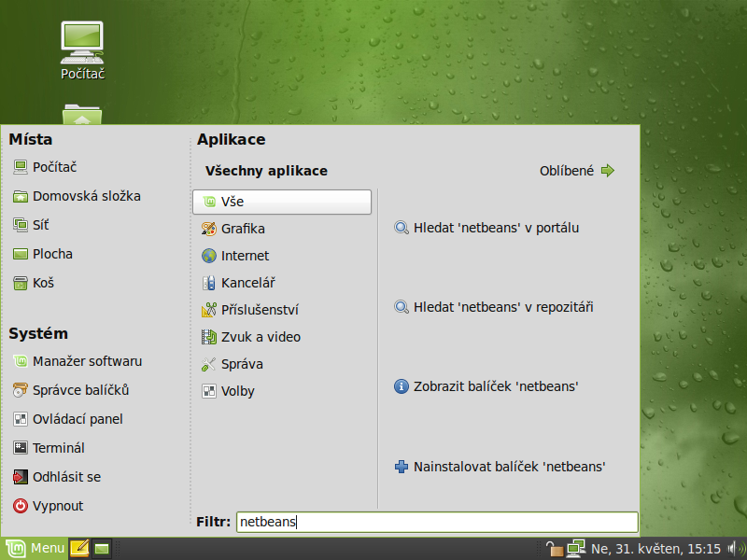Open Domovská složka entry

(77, 196)
